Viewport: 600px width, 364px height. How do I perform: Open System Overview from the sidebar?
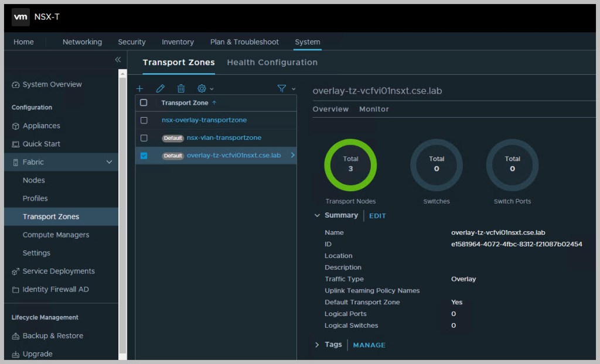point(52,84)
